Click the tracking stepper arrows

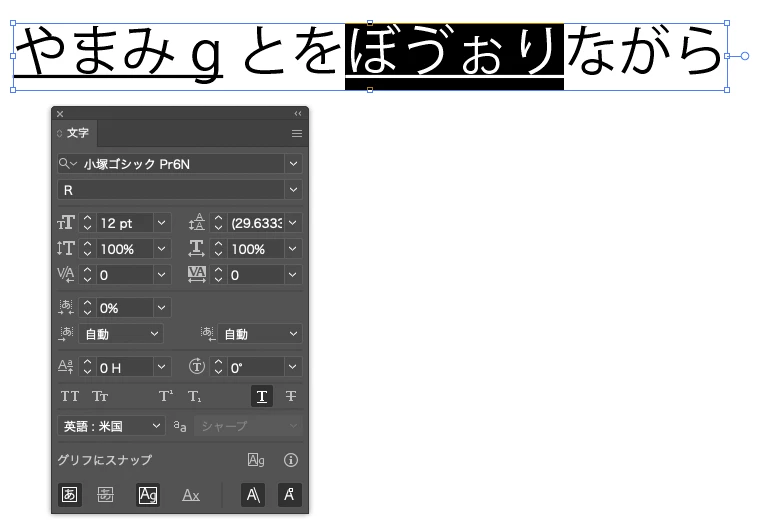coord(218,275)
